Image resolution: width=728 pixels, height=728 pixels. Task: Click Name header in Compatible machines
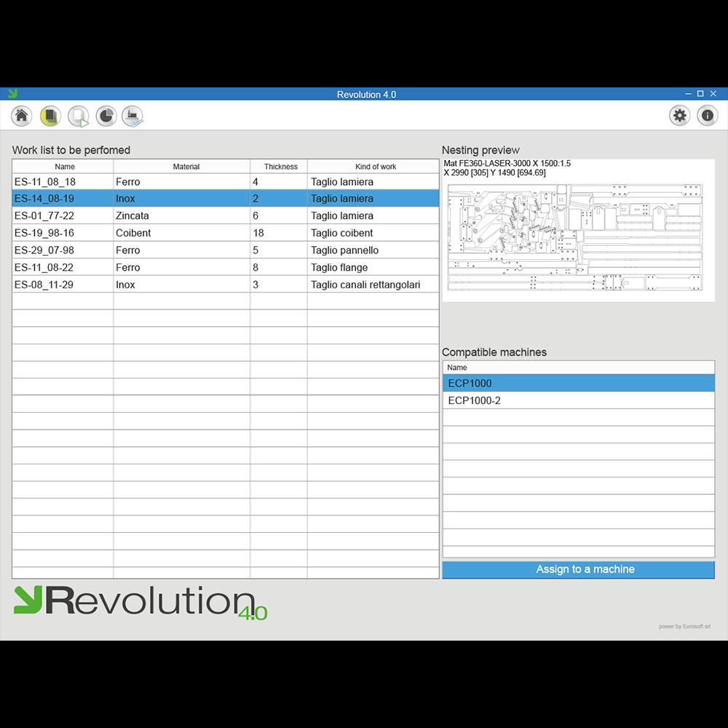[x=578, y=367]
